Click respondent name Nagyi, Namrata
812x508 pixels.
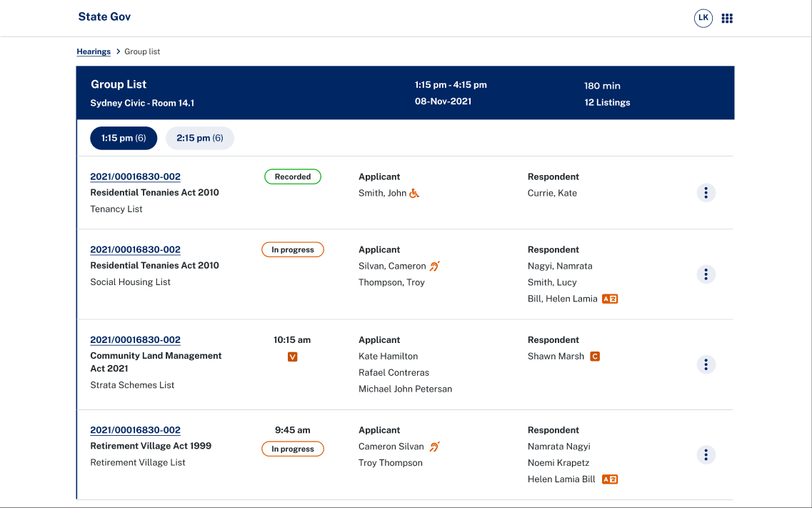click(560, 267)
